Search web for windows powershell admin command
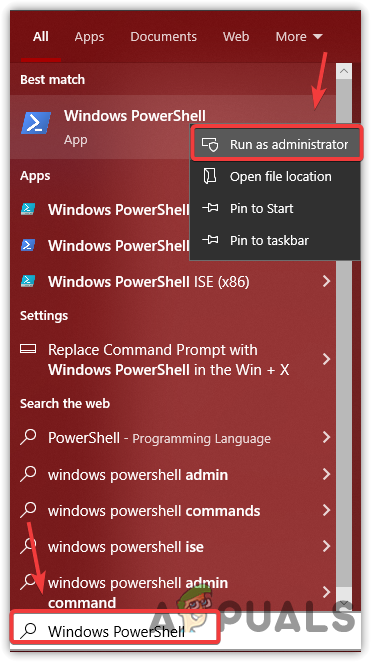Image resolution: width=371 pixels, height=662 pixels. 173,592
